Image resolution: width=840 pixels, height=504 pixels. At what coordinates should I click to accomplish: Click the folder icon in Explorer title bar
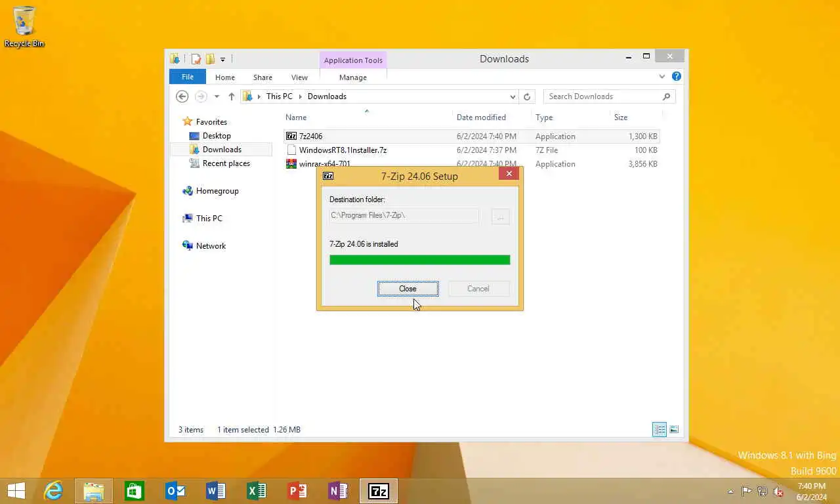tap(175, 59)
